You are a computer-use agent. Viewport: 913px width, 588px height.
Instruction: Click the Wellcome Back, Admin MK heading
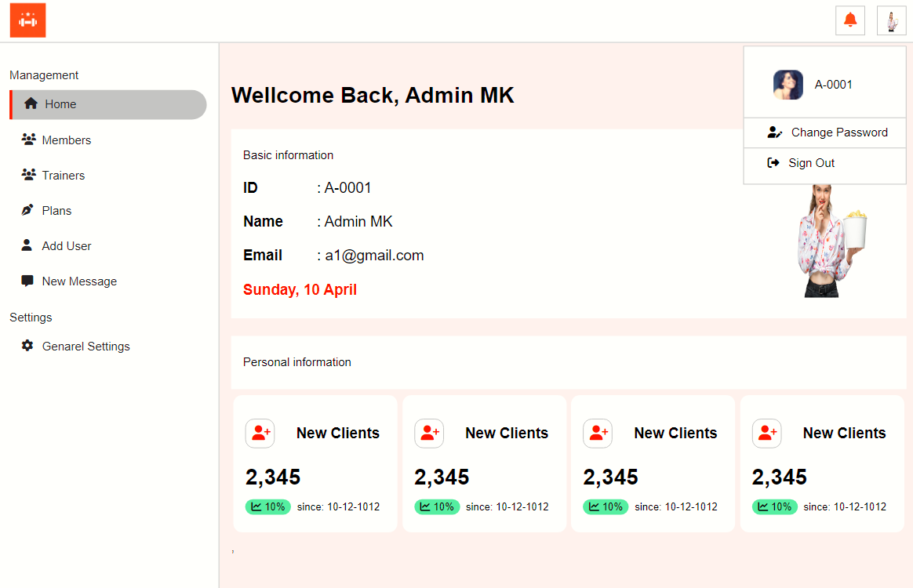coord(373,96)
